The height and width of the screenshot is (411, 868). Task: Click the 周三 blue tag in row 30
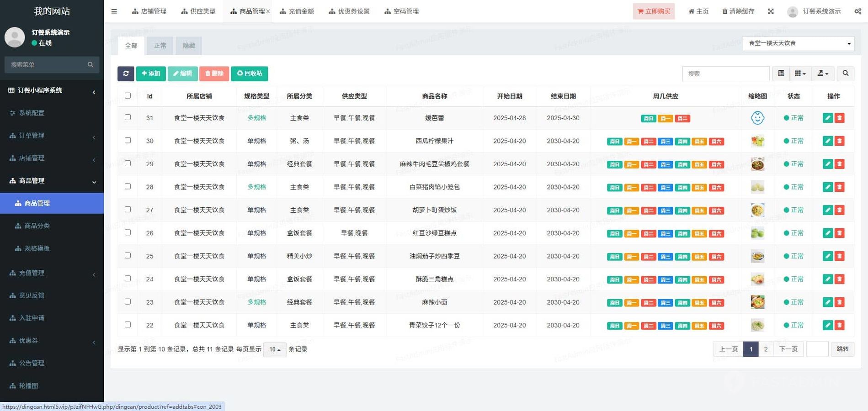tap(665, 142)
